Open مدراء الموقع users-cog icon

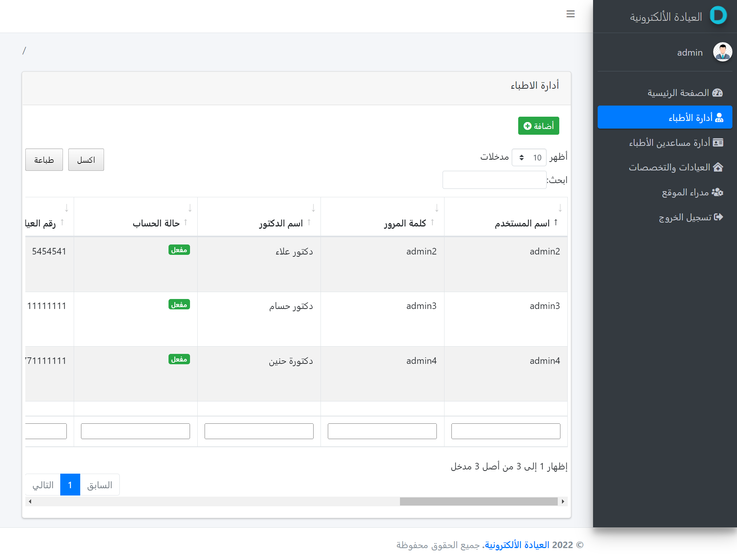click(x=717, y=192)
